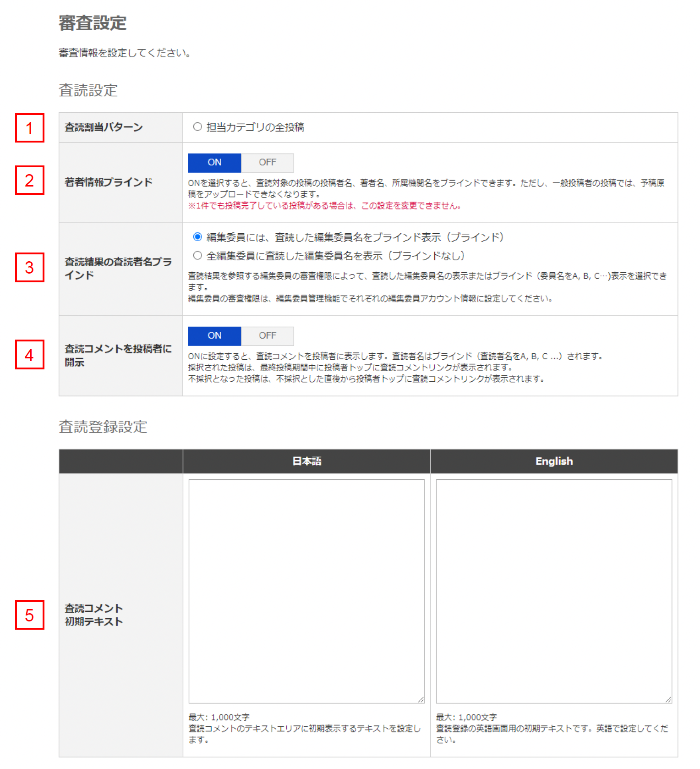This screenshot has height=769, width=700.
Task: Click the English text area resize handle
Action: point(668,699)
